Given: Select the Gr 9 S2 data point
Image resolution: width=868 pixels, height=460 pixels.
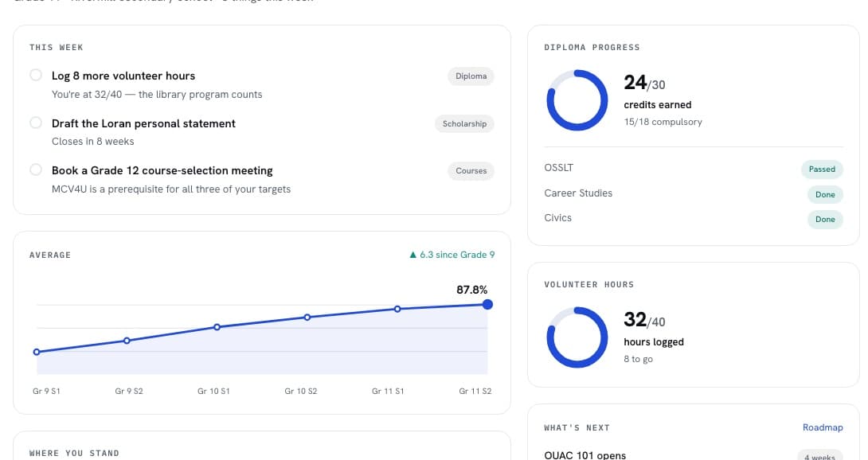Looking at the screenshot, I should coord(127,341).
